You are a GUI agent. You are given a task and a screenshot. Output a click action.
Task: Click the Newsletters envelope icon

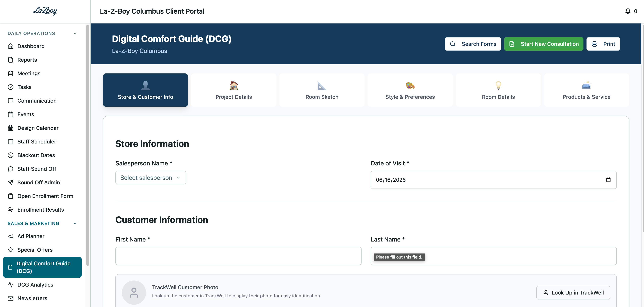(x=11, y=298)
